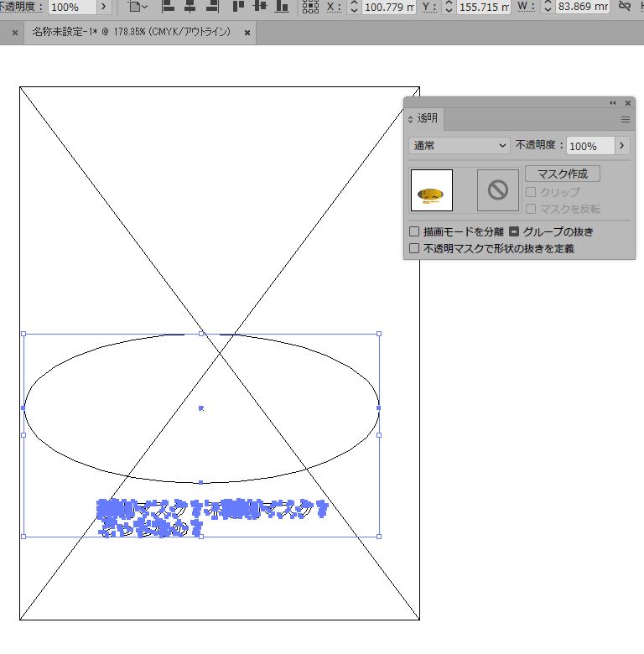
Task: Open the align-to dropdown in the control bar
Action: coord(138,7)
